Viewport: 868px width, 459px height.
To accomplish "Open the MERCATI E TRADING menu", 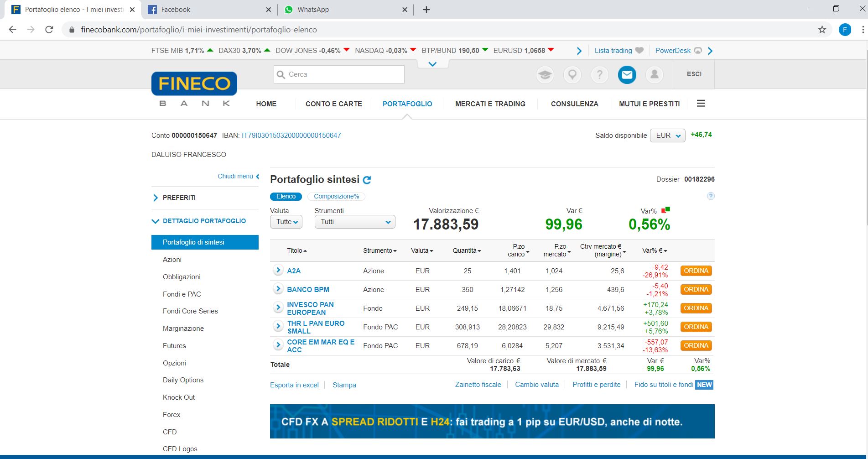I will 490,104.
